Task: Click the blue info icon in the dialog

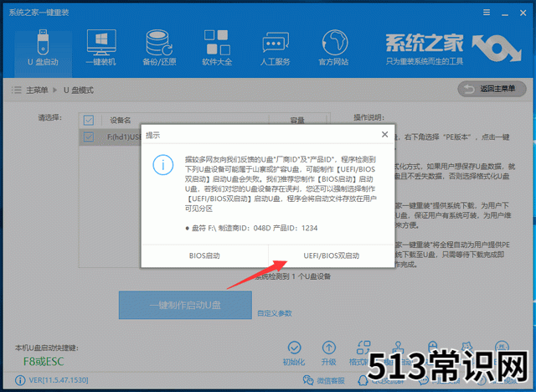Action: click(x=163, y=165)
